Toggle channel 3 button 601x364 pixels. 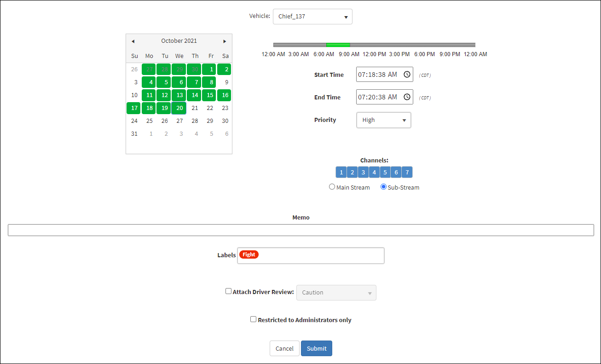click(363, 172)
